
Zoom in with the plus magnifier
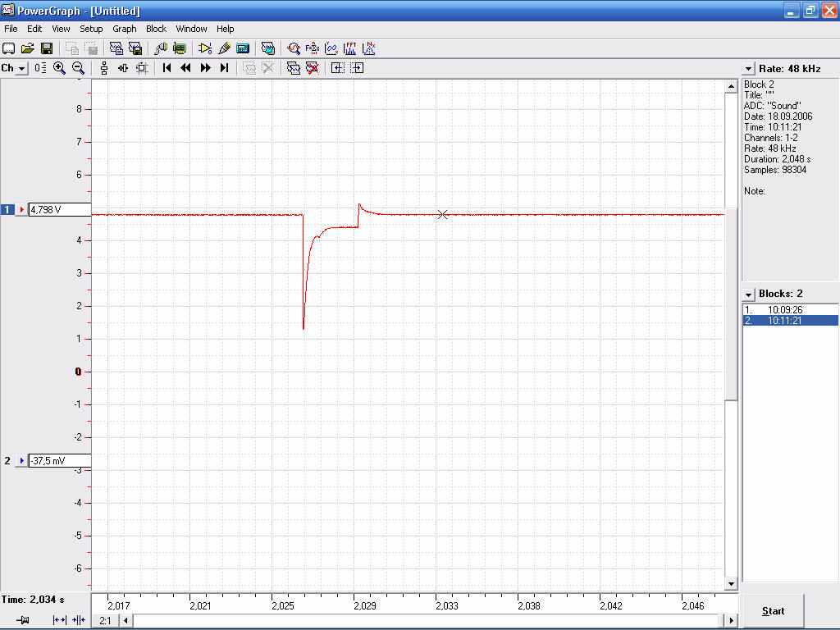tap(59, 68)
